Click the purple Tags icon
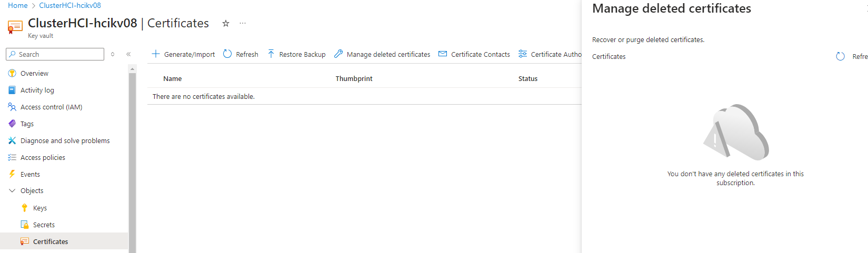The image size is (868, 253). (12, 124)
